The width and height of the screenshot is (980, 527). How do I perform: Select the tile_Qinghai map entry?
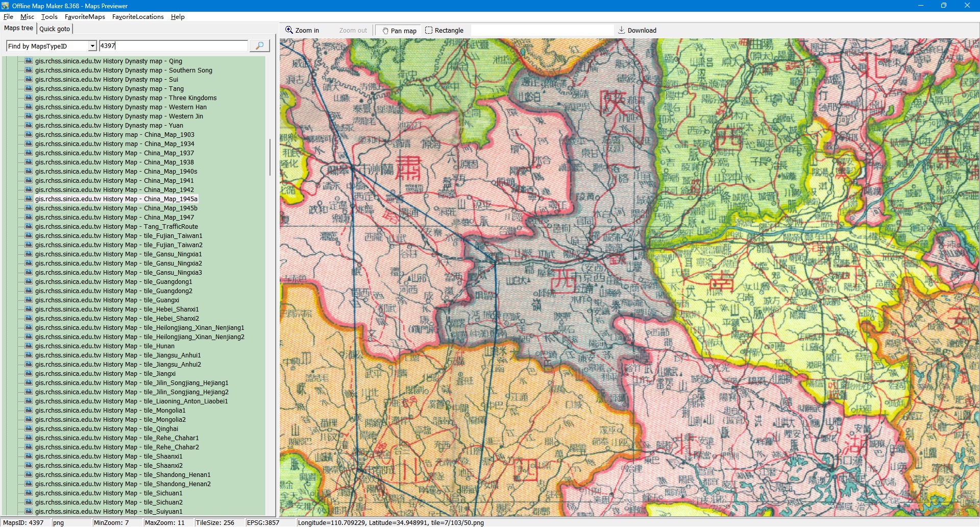107,429
